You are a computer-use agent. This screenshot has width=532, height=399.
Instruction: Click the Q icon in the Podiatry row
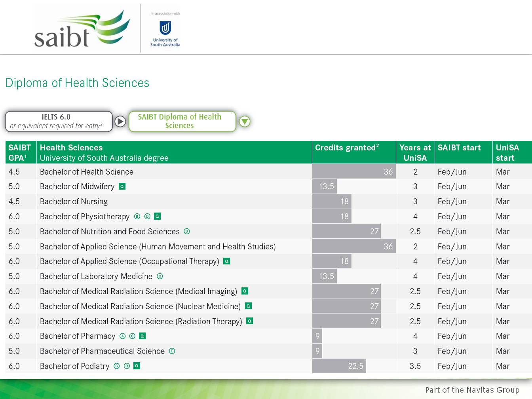tap(137, 366)
